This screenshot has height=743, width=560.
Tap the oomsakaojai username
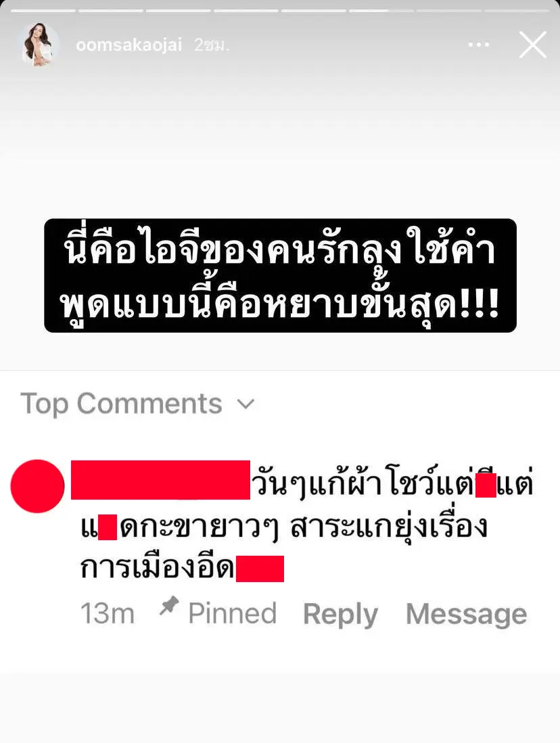(x=129, y=45)
